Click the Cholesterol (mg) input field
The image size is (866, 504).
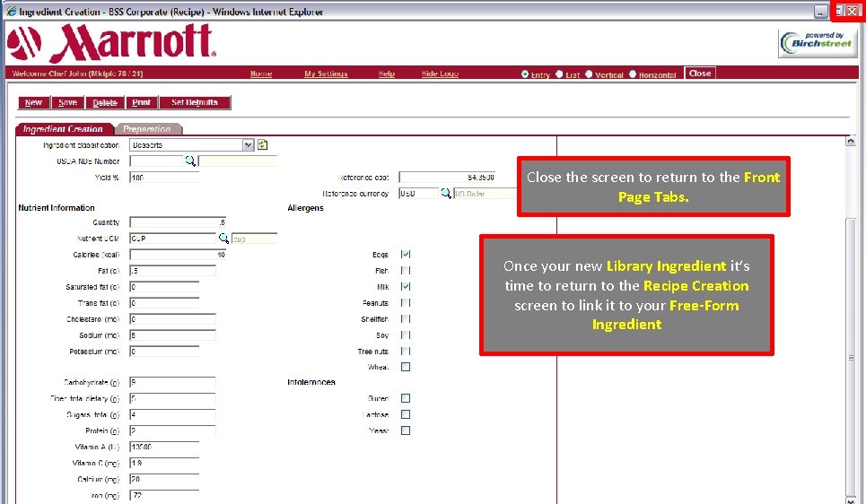point(173,319)
